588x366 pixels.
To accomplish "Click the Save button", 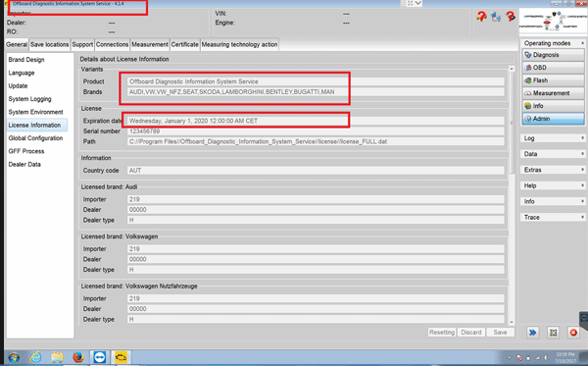I will click(x=500, y=333).
